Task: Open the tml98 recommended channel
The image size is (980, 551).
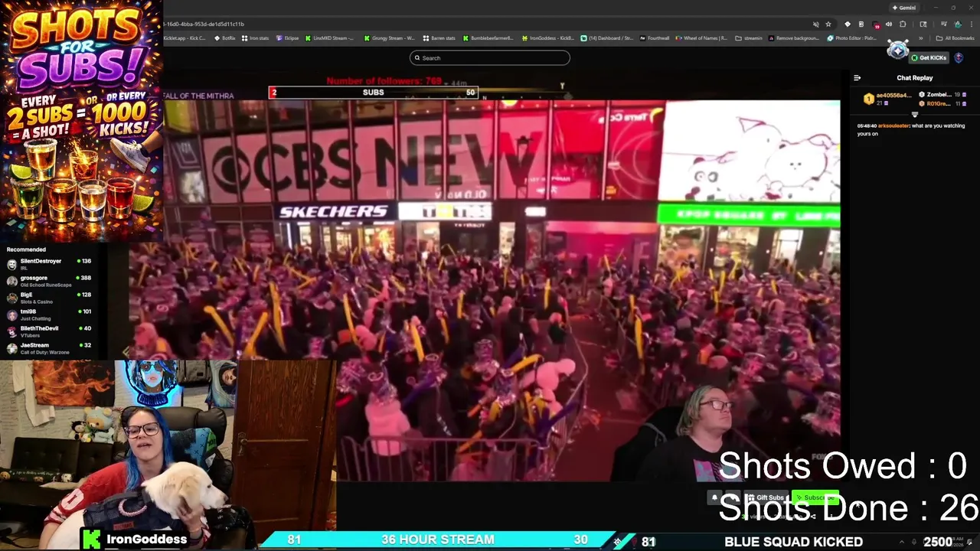Action: (x=49, y=315)
